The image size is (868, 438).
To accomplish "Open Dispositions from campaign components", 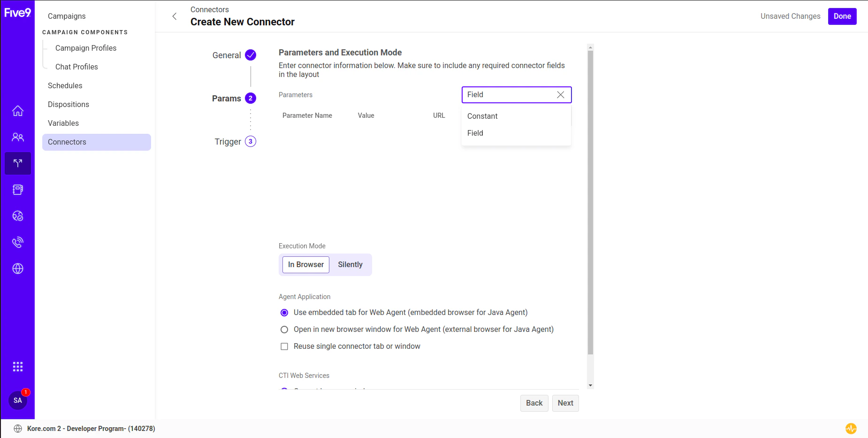I will point(69,104).
